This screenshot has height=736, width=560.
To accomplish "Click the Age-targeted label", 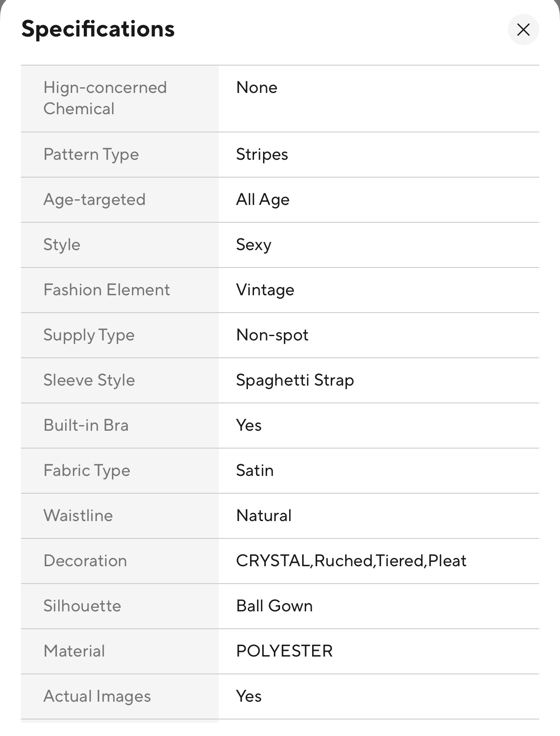I will (94, 200).
